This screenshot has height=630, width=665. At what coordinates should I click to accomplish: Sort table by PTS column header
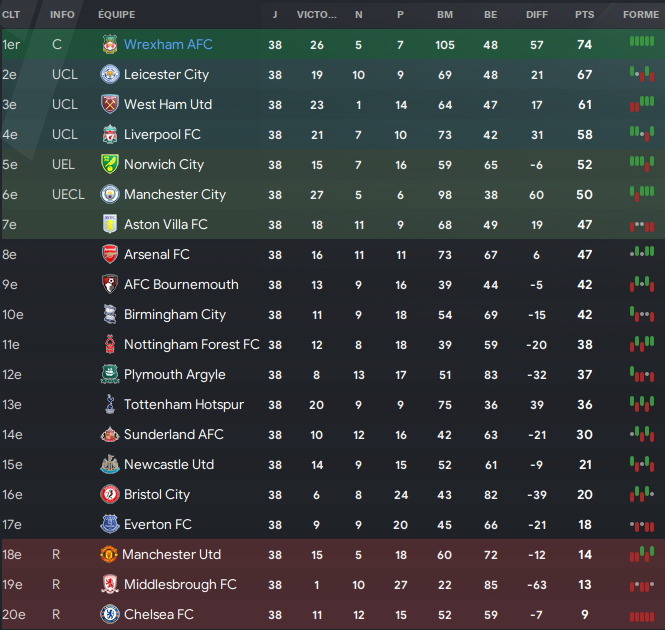pyautogui.click(x=584, y=15)
